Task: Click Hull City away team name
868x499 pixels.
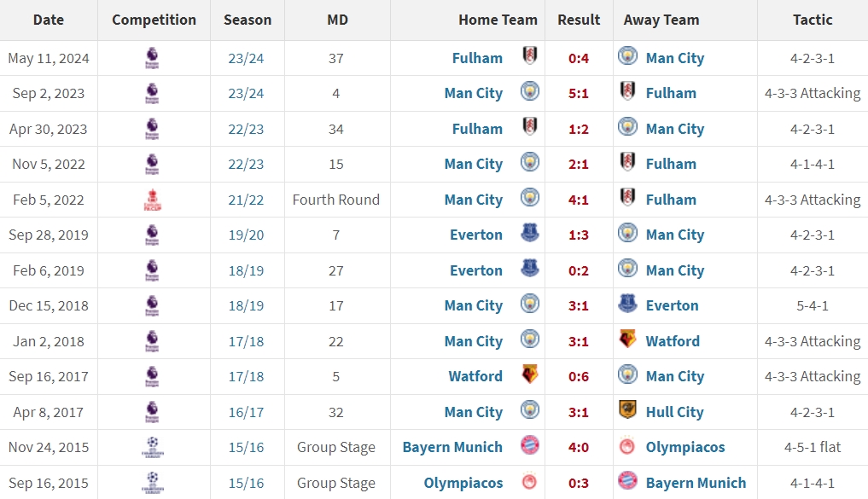Action: pyautogui.click(x=674, y=412)
